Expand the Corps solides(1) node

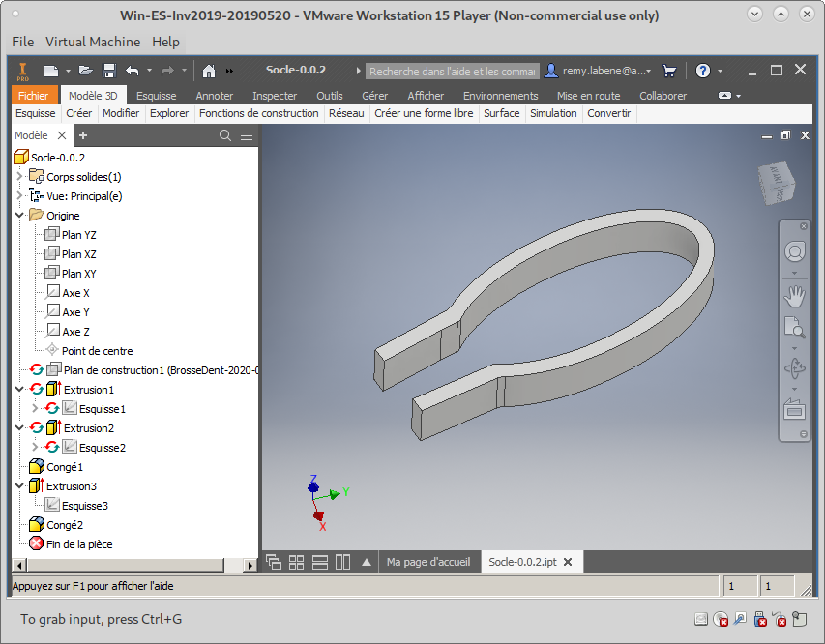pyautogui.click(x=20, y=177)
